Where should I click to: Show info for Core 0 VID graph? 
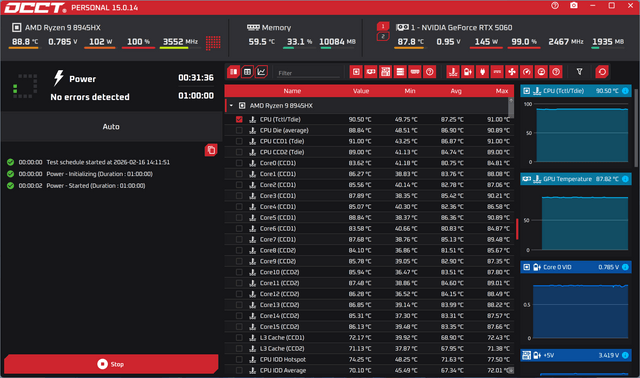click(x=625, y=267)
